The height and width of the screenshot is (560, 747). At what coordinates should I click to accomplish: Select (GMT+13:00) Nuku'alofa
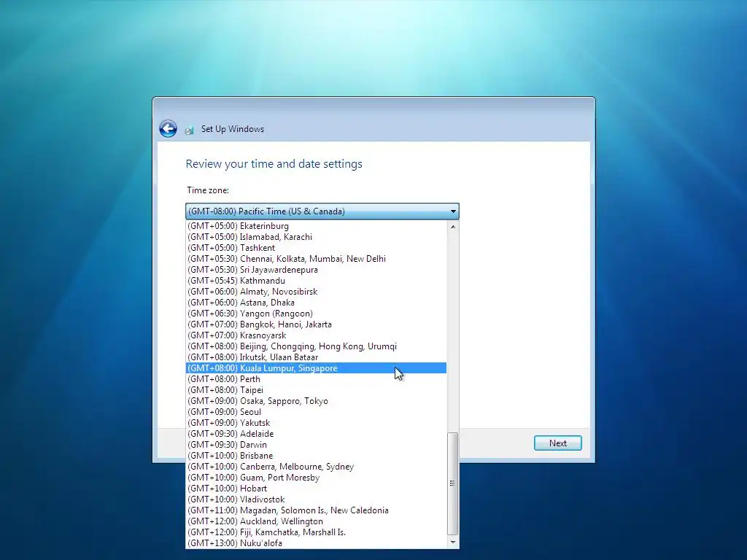coord(316,543)
